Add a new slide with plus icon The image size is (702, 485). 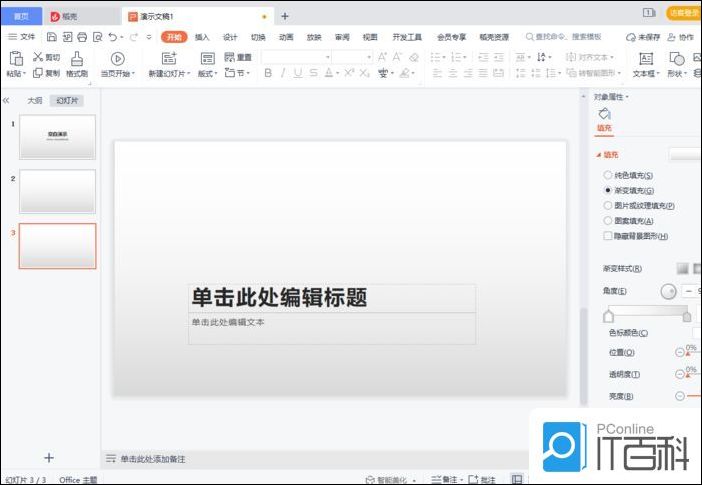(x=49, y=457)
